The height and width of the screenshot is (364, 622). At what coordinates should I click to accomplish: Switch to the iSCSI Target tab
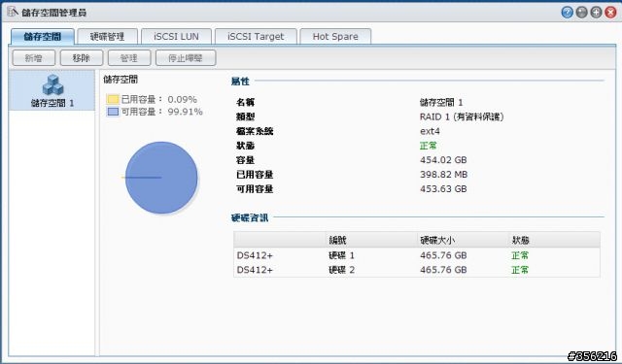(256, 37)
